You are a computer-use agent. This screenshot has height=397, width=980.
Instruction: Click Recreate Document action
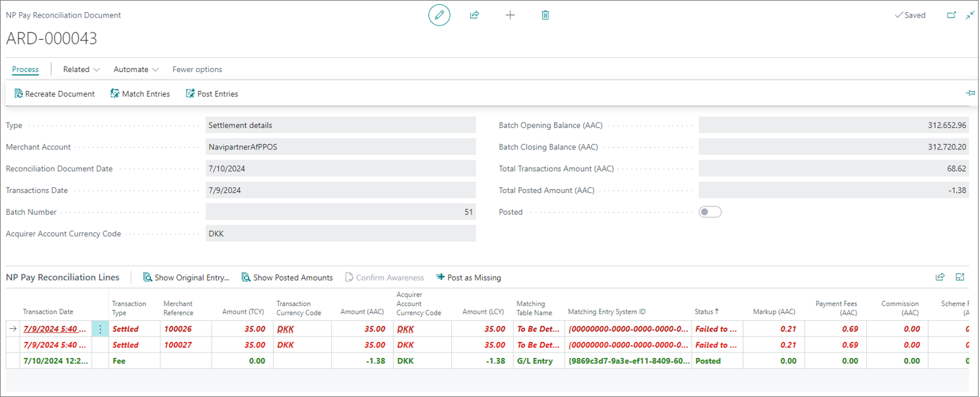(55, 94)
